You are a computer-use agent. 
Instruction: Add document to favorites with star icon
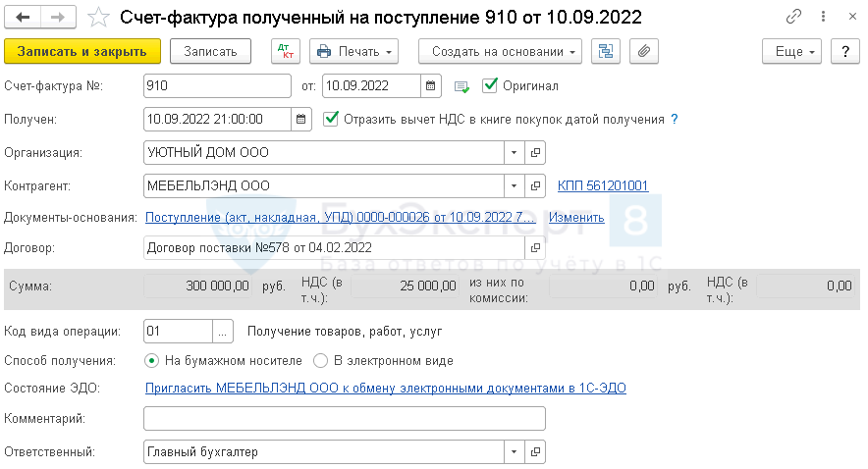click(99, 18)
